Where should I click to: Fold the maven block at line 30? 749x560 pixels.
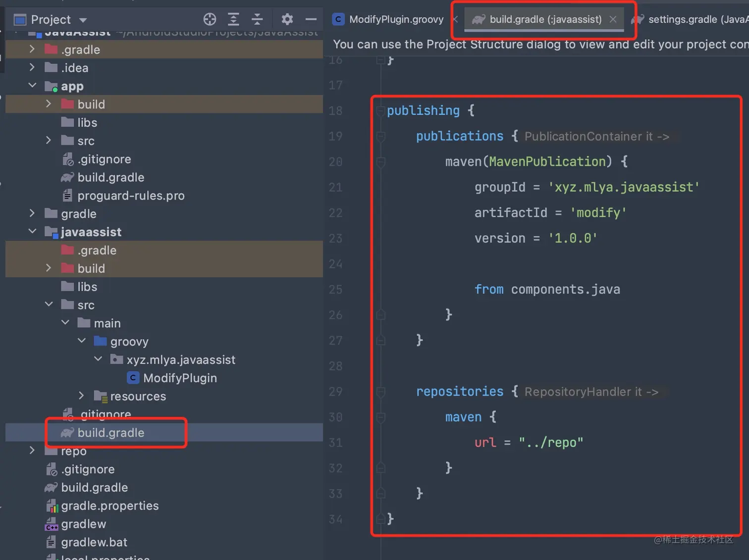[381, 417]
